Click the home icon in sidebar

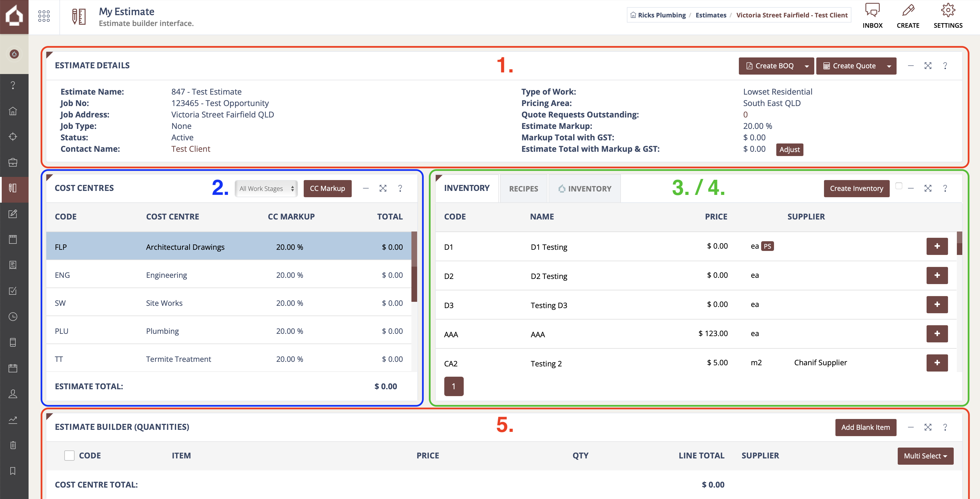click(x=13, y=111)
